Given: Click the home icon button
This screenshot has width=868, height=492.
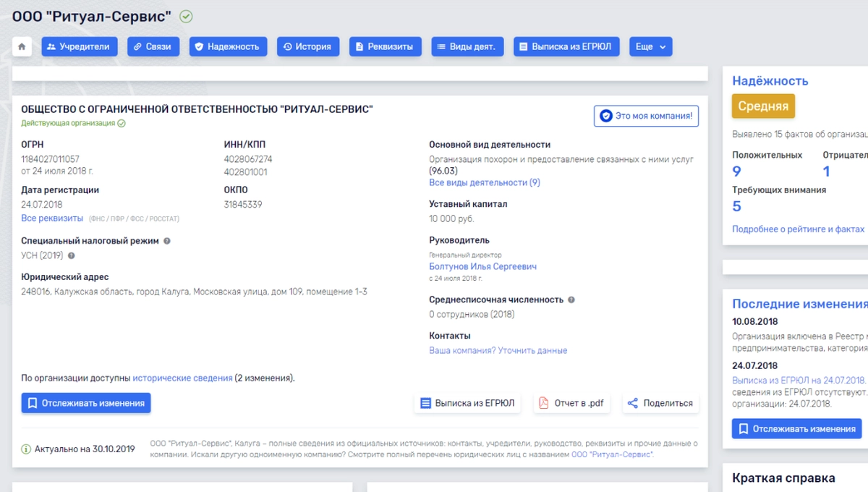Looking at the screenshot, I should [x=22, y=46].
